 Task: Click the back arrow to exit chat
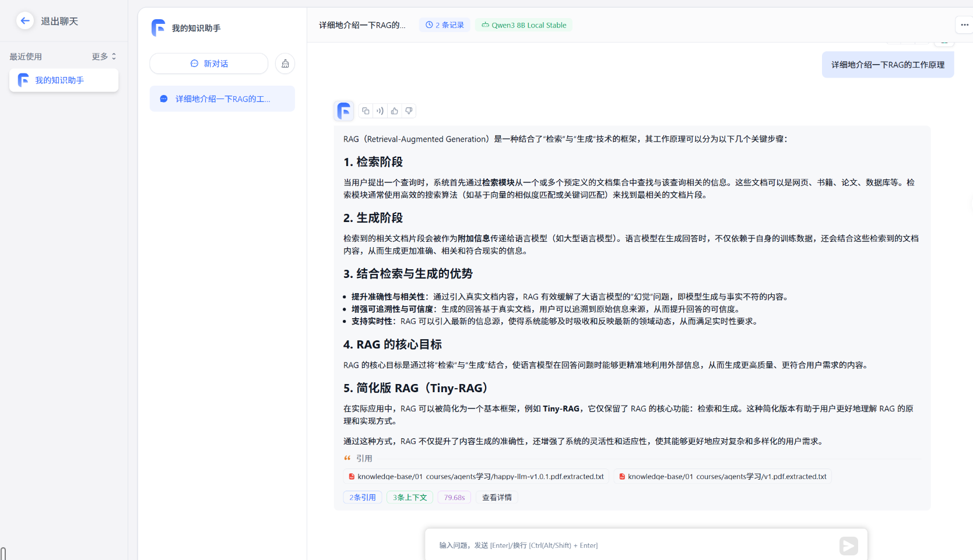[24, 21]
